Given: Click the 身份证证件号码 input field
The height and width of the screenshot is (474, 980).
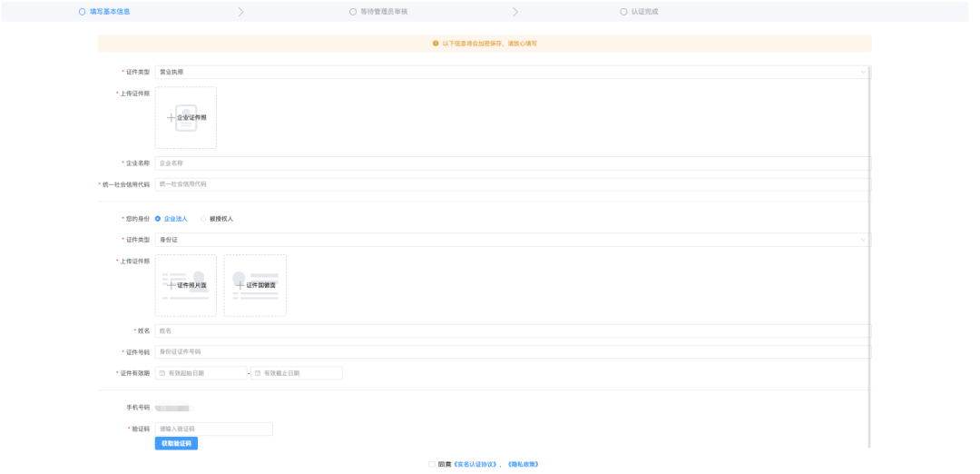Looking at the screenshot, I should pos(513,352).
